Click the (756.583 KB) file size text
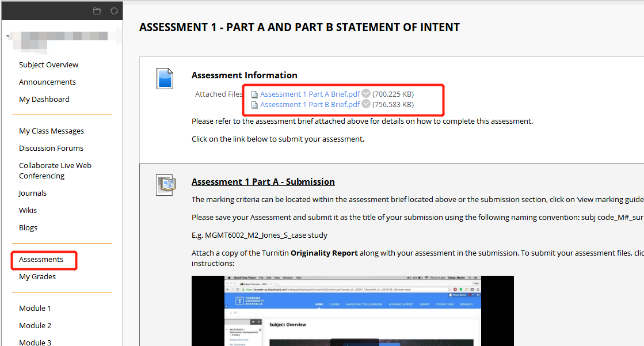644x346 pixels. (393, 104)
